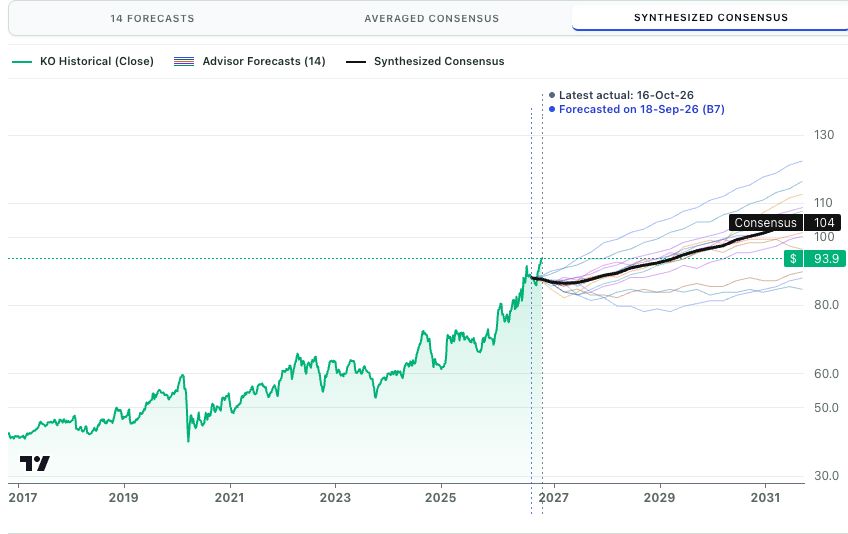Click the 2021 time axis label
The image size is (848, 534).
(229, 497)
